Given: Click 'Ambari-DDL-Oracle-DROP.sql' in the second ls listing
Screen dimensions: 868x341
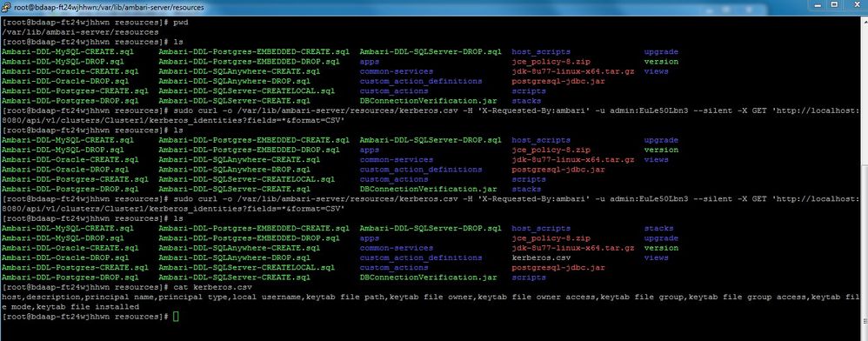Looking at the screenshot, I should click(65, 170).
